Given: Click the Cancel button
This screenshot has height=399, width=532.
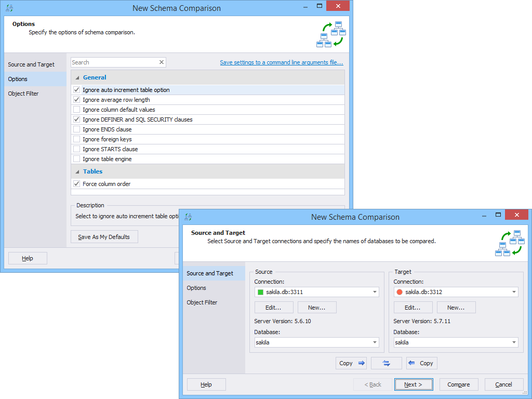Looking at the screenshot, I should (x=504, y=384).
